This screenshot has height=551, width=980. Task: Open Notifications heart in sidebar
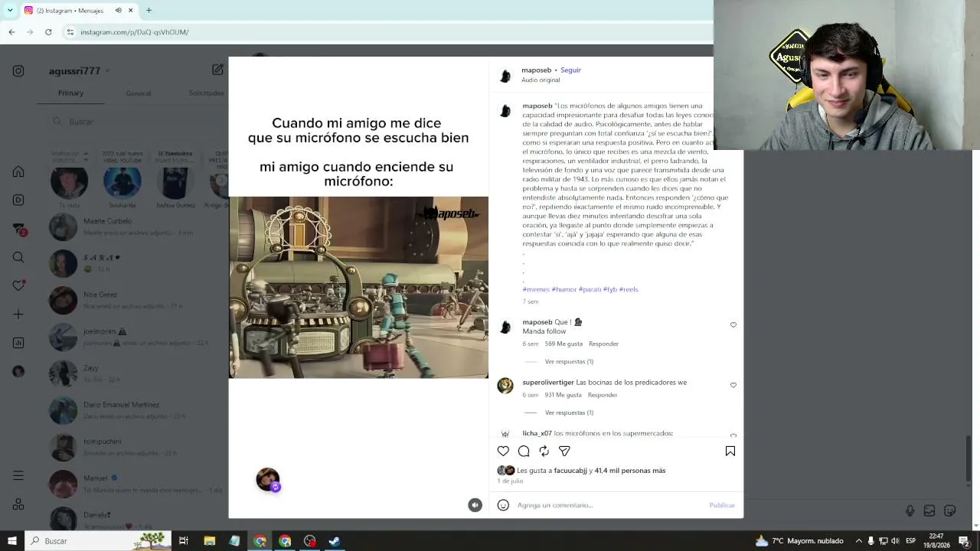point(18,285)
